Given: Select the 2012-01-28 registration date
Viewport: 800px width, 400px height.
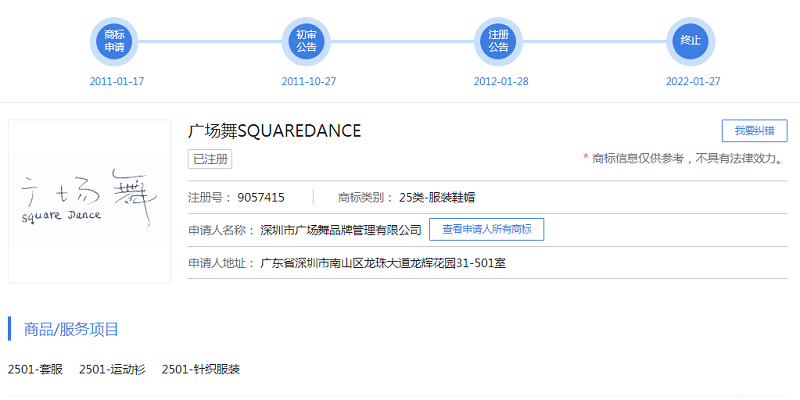Looking at the screenshot, I should tap(500, 81).
